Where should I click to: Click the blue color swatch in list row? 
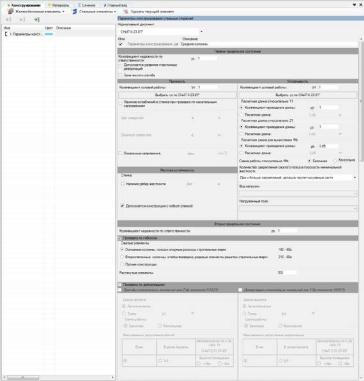tap(49, 34)
